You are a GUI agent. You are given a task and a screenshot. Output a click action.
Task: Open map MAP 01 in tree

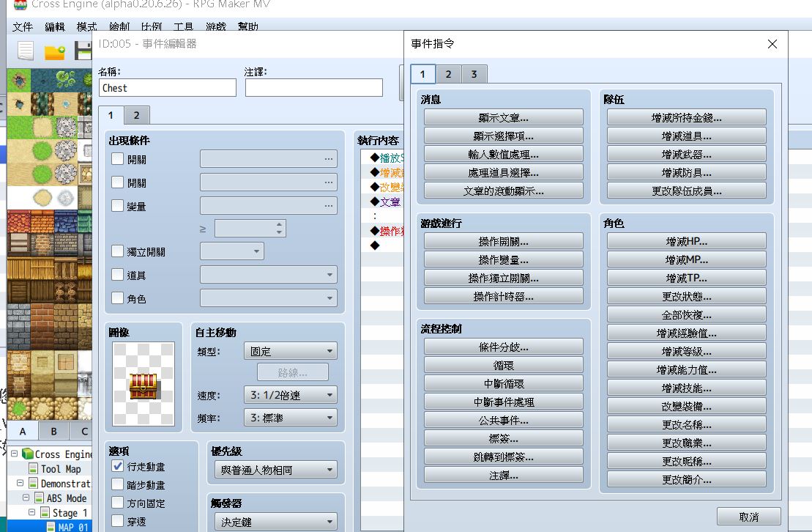tap(72, 527)
